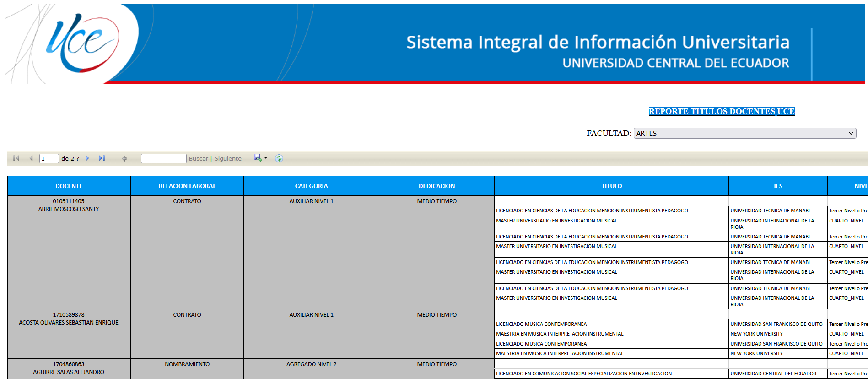Click UNIVERSIDAD CENTRAL DEL ECUADOR IES cell

[778, 374]
